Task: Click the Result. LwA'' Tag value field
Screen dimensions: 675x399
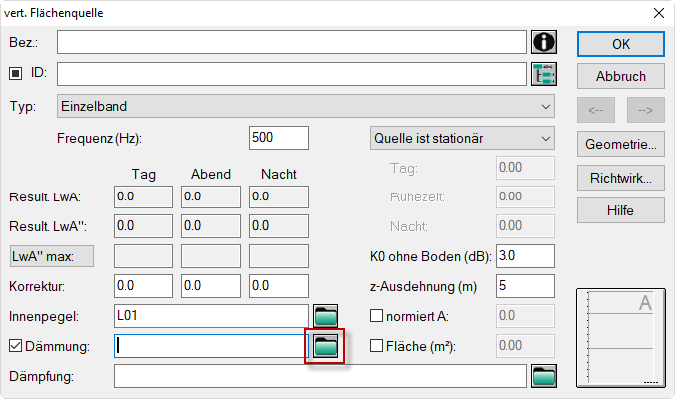Action: pyautogui.click(x=143, y=226)
